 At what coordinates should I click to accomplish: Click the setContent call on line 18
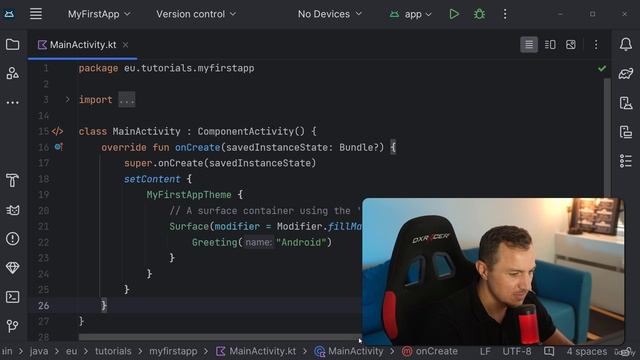152,179
